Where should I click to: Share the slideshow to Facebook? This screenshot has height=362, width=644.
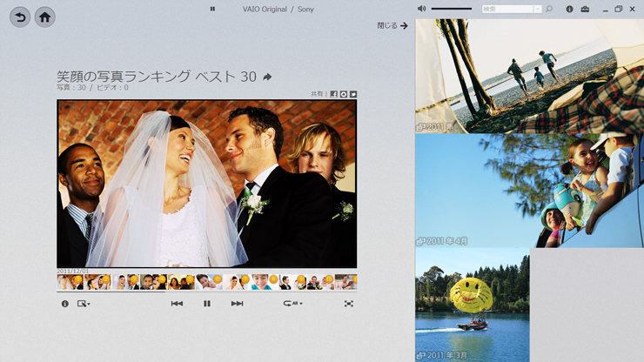click(x=333, y=94)
